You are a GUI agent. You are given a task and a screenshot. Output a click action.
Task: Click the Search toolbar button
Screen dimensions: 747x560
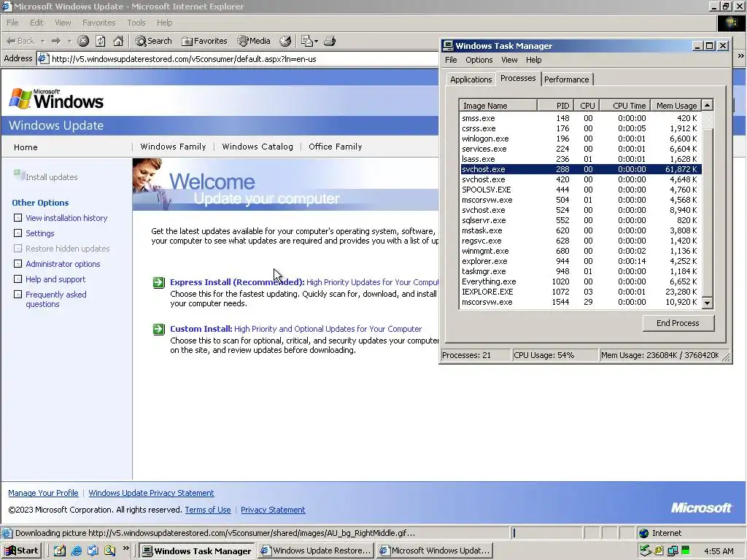pyautogui.click(x=153, y=41)
